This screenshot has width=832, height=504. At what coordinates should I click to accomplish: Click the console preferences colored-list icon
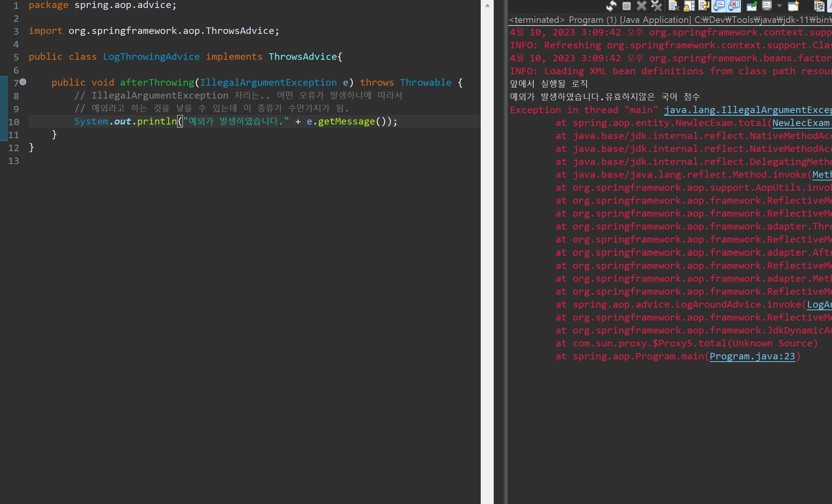click(x=819, y=6)
